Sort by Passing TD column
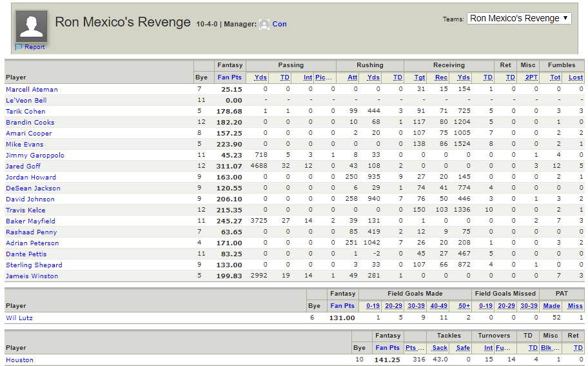 [285, 77]
